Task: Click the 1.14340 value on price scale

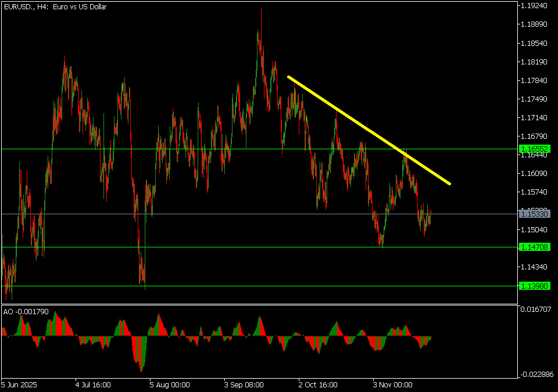Action: click(534, 267)
